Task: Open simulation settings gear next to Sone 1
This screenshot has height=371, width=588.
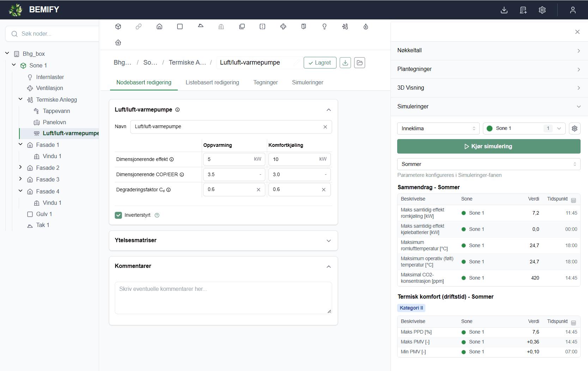Action: click(x=575, y=128)
